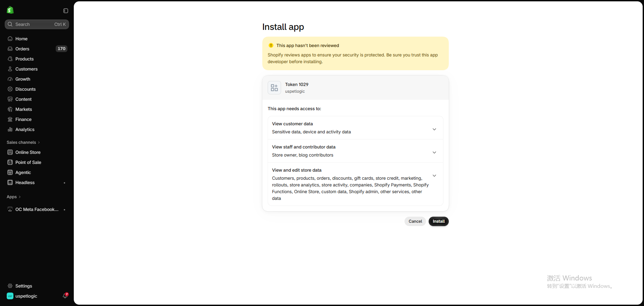
Task: Click the uspetlogic developer name under Token 1029
Action: (295, 91)
